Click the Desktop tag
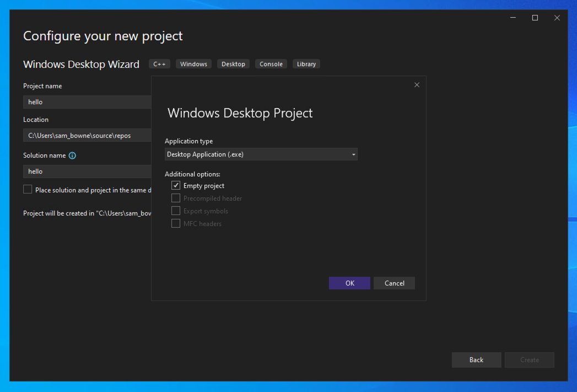 coord(233,64)
